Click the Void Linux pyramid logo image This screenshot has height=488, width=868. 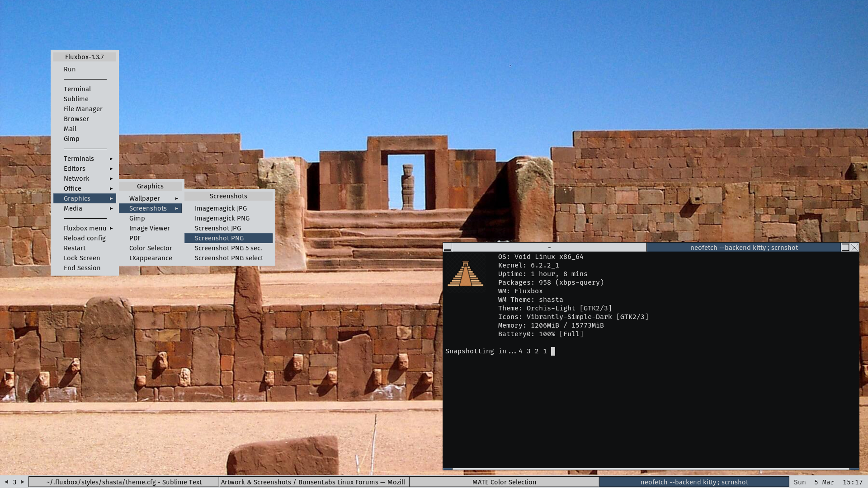point(465,274)
